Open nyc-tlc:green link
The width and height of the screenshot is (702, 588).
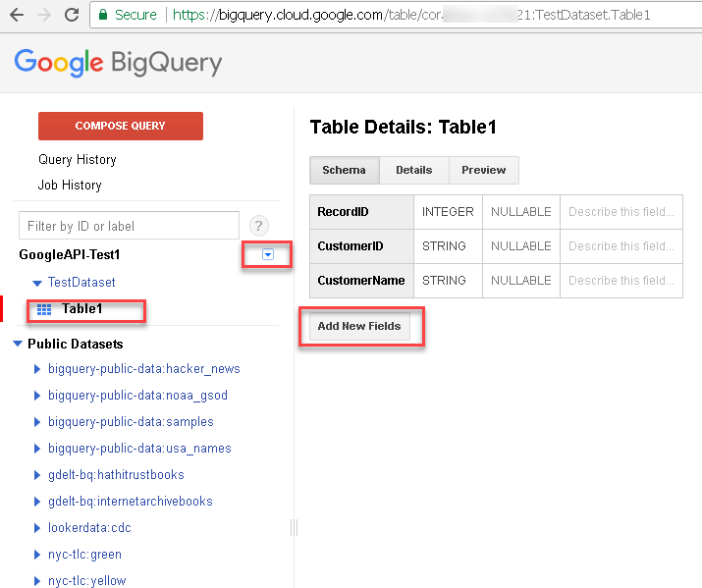84,554
